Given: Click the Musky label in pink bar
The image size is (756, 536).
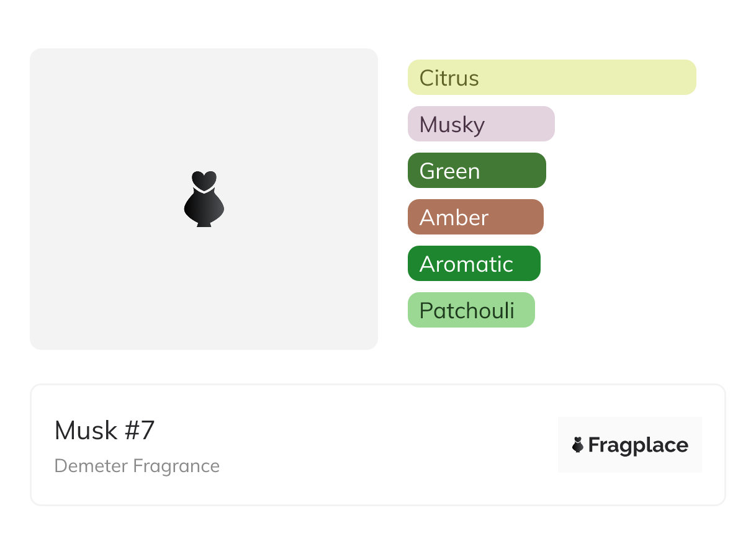Looking at the screenshot, I should (451, 125).
